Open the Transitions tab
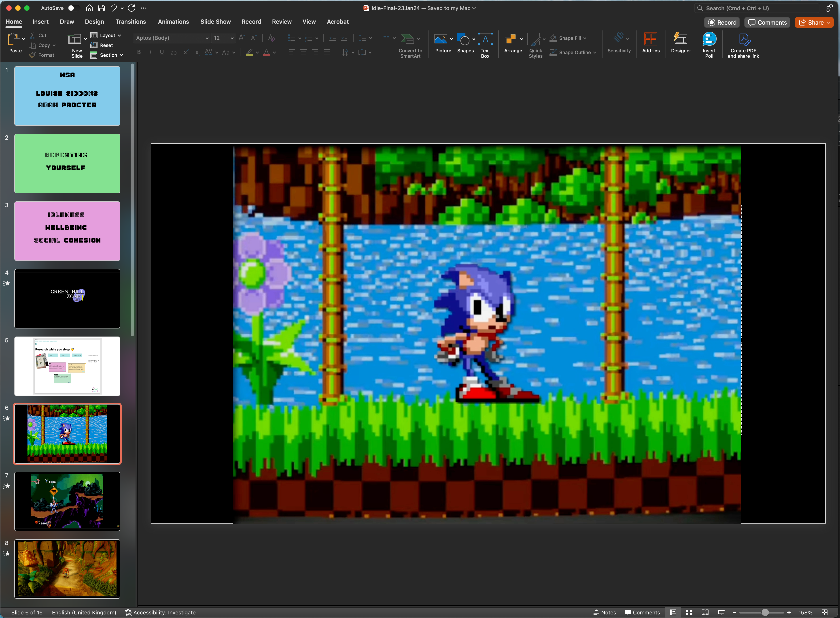 (x=130, y=22)
